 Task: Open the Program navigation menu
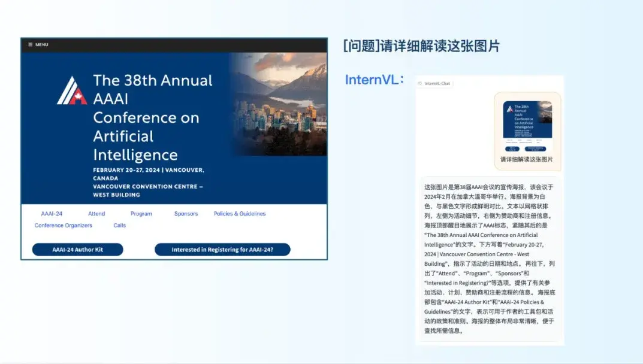[140, 213]
